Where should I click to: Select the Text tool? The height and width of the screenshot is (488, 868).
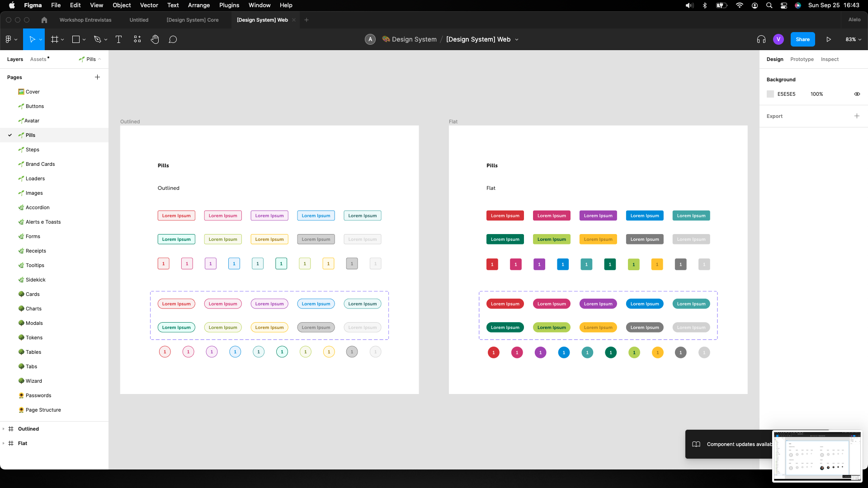point(118,39)
